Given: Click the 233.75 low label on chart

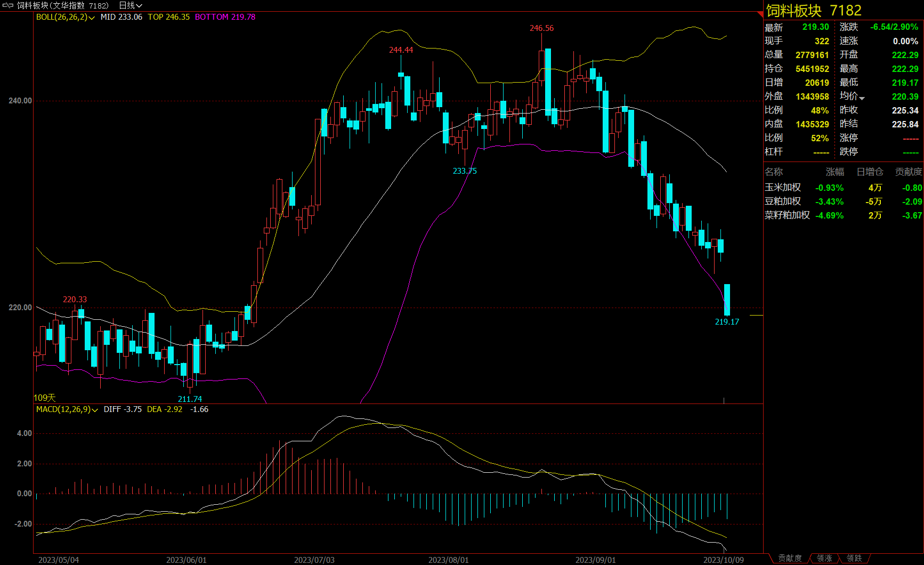Looking at the screenshot, I should click(465, 171).
